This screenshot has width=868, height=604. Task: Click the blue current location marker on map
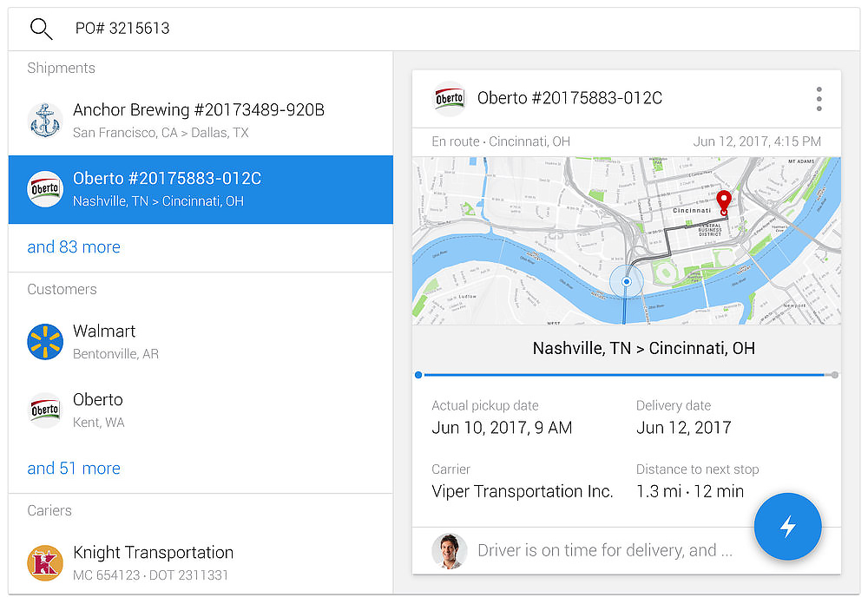pos(626,282)
